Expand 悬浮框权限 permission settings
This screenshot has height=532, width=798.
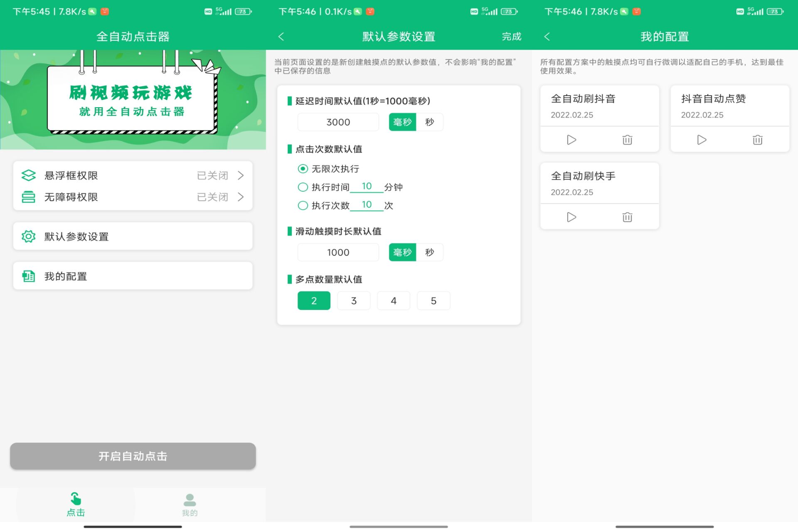[x=241, y=175]
